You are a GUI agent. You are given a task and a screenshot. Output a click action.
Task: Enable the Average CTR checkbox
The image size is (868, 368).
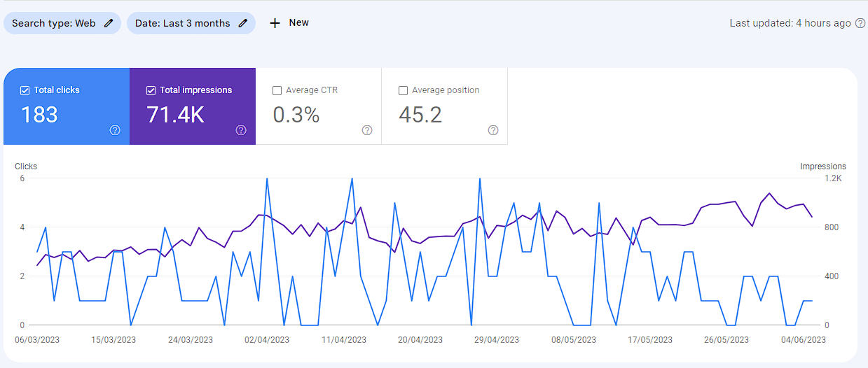[x=277, y=90]
